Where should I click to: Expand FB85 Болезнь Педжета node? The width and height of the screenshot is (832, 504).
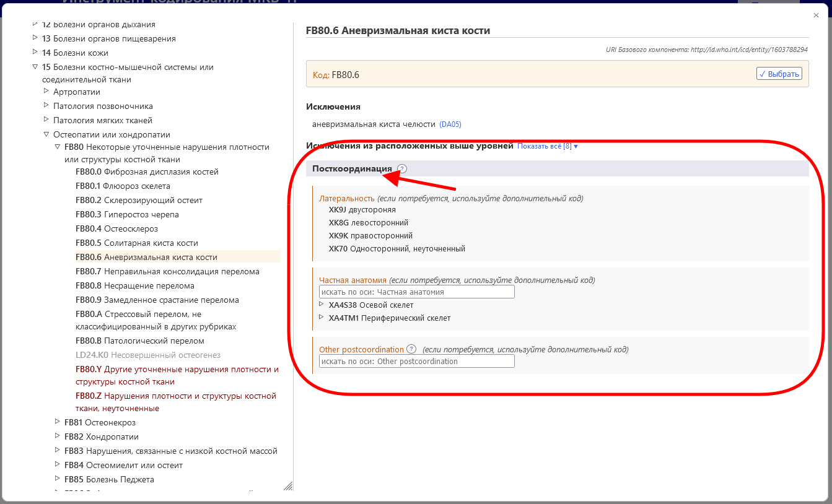click(57, 479)
